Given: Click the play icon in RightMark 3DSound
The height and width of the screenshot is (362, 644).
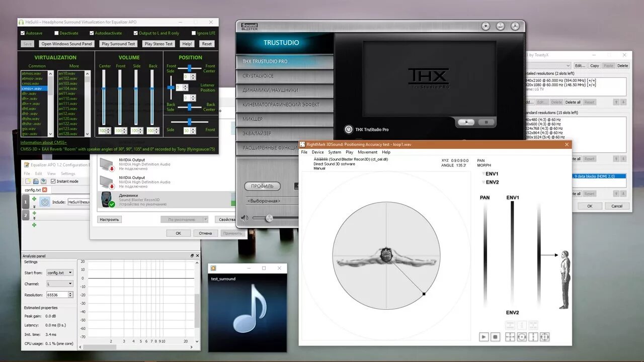Looking at the screenshot, I should pos(484,337).
